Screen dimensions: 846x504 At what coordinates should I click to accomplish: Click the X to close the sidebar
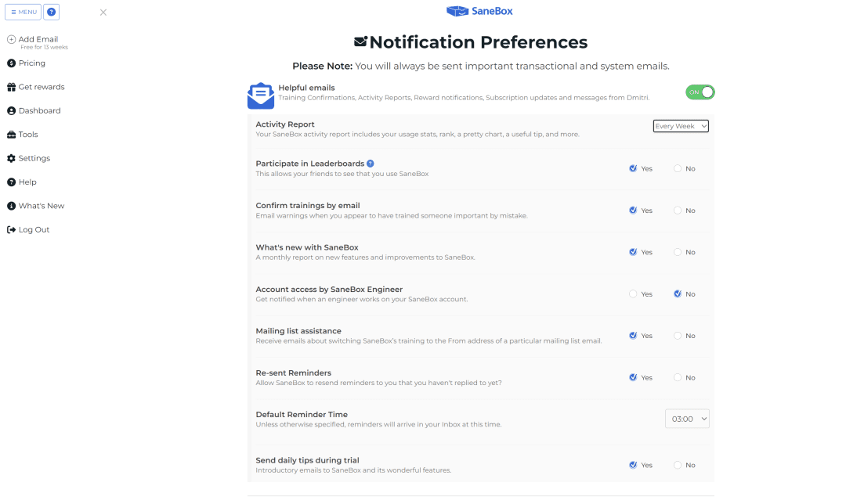pyautogui.click(x=103, y=12)
